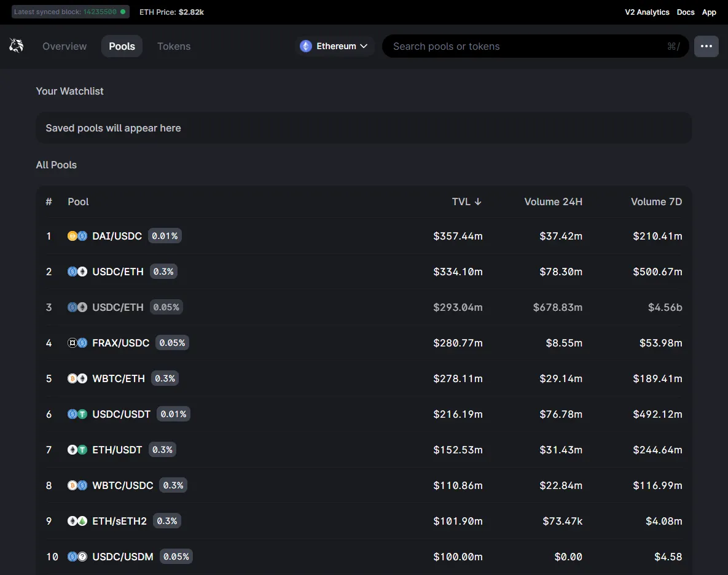Click the USDC/ETH 0.3% token pair icons
The height and width of the screenshot is (575, 728).
coord(77,272)
